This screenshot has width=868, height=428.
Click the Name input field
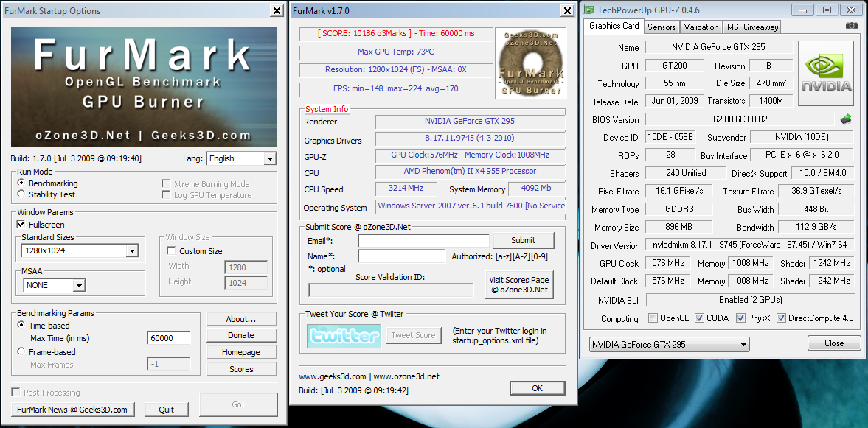[x=401, y=256]
